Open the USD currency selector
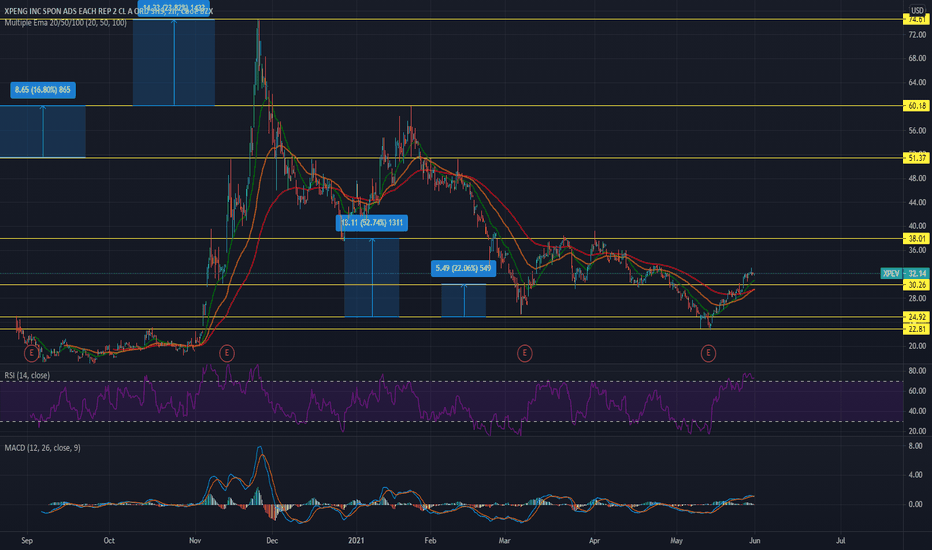This screenshot has height=550, width=932. tap(917, 11)
